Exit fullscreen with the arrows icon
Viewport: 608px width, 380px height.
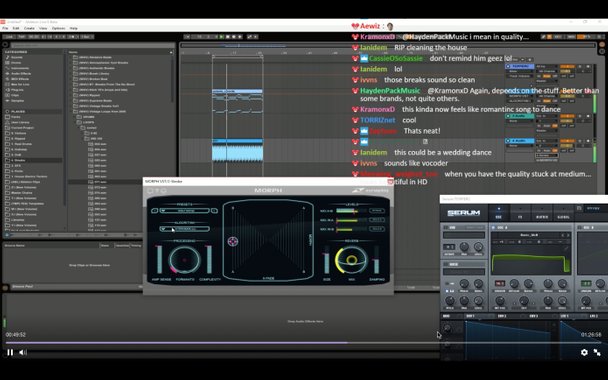597,352
